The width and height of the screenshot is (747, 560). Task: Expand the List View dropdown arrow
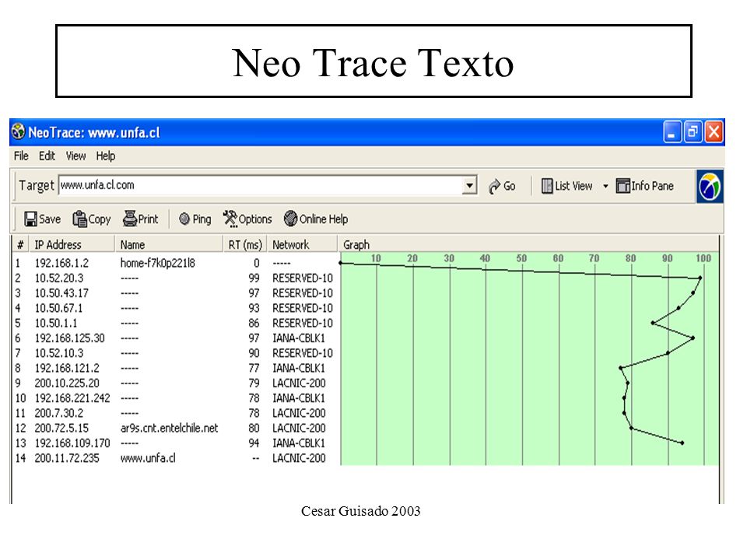point(605,186)
